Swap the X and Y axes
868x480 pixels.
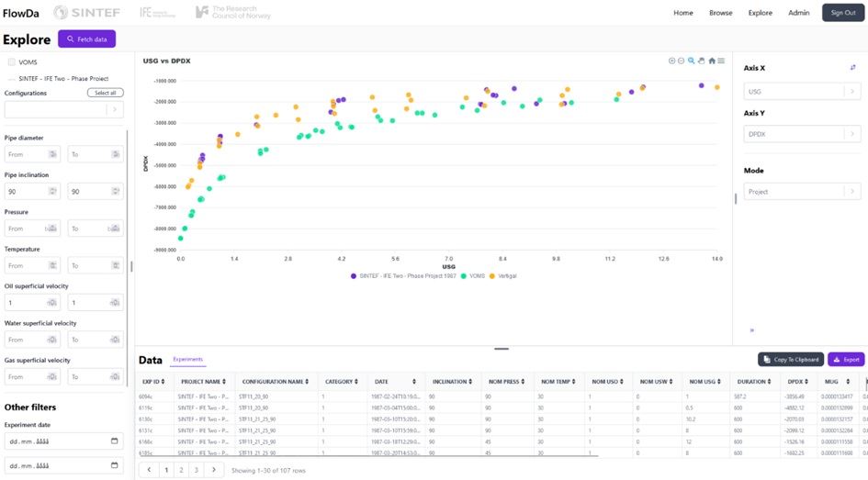point(853,67)
